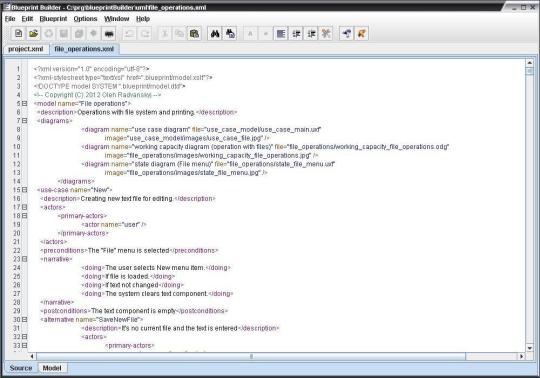Open the Blueprint menu
The image size is (540, 378).
[53, 19]
